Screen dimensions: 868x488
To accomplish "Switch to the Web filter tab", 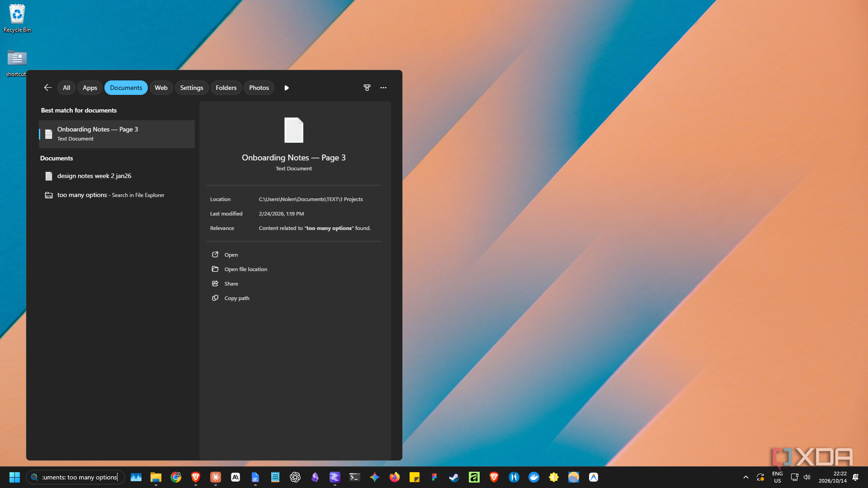I will [161, 88].
